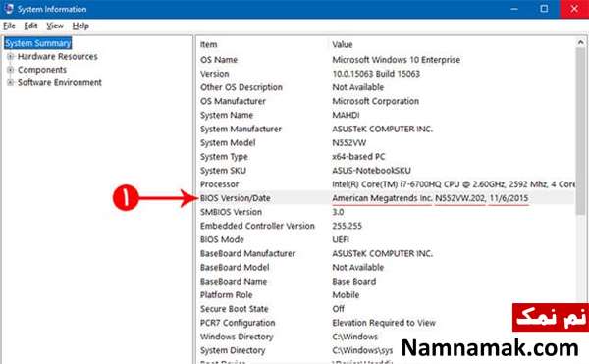Select the Version row label
The height and width of the screenshot is (364, 589).
pyautogui.click(x=214, y=74)
